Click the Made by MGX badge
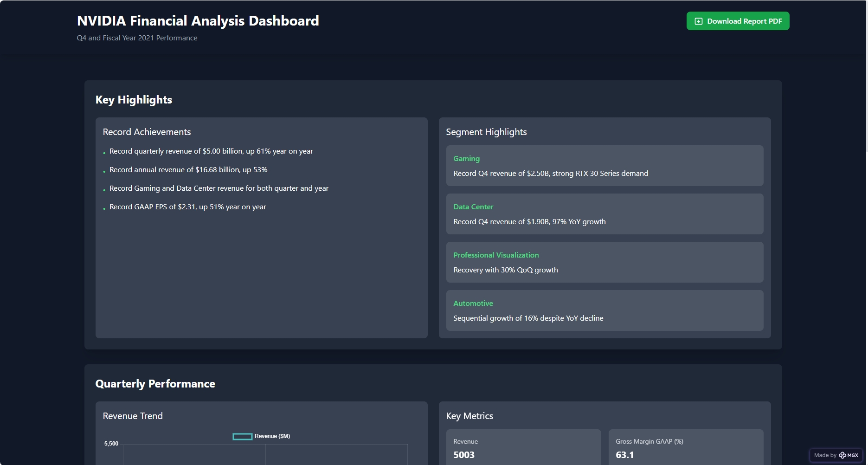The height and width of the screenshot is (465, 868). pos(836,455)
